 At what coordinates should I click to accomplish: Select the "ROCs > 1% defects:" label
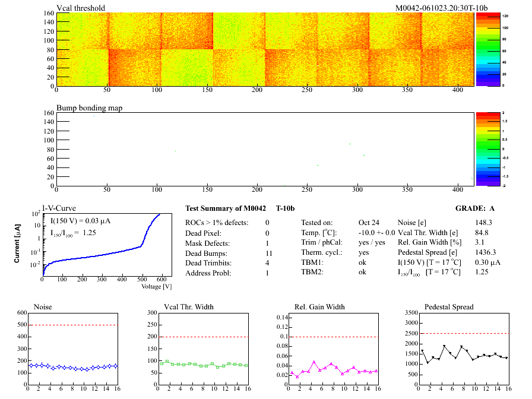217,223
